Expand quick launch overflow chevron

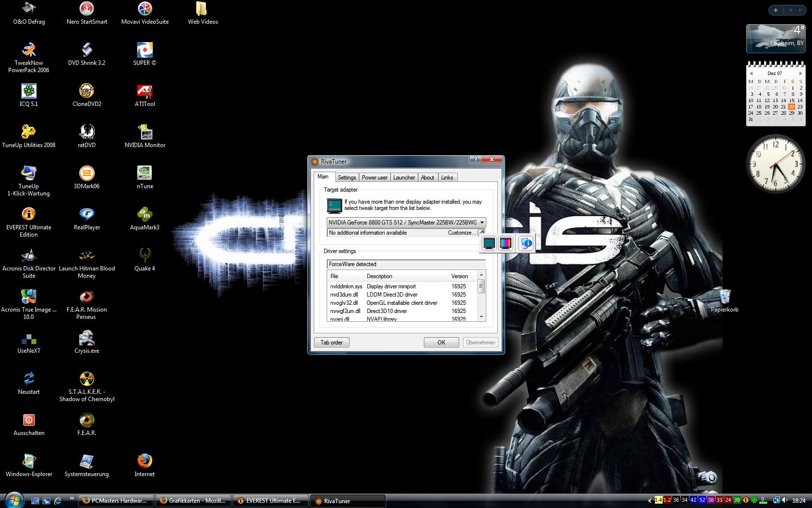(x=72, y=497)
